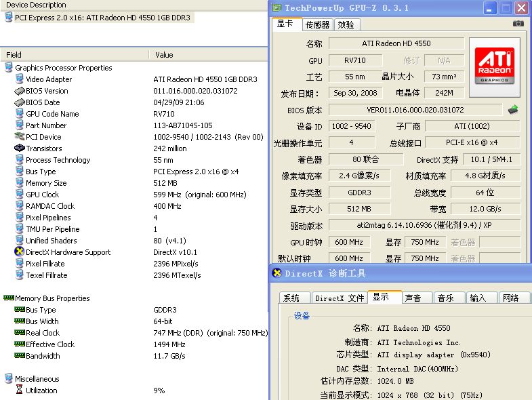Click the Texel Fillrate row icon
The height and width of the screenshot is (400, 532).
(x=20, y=275)
